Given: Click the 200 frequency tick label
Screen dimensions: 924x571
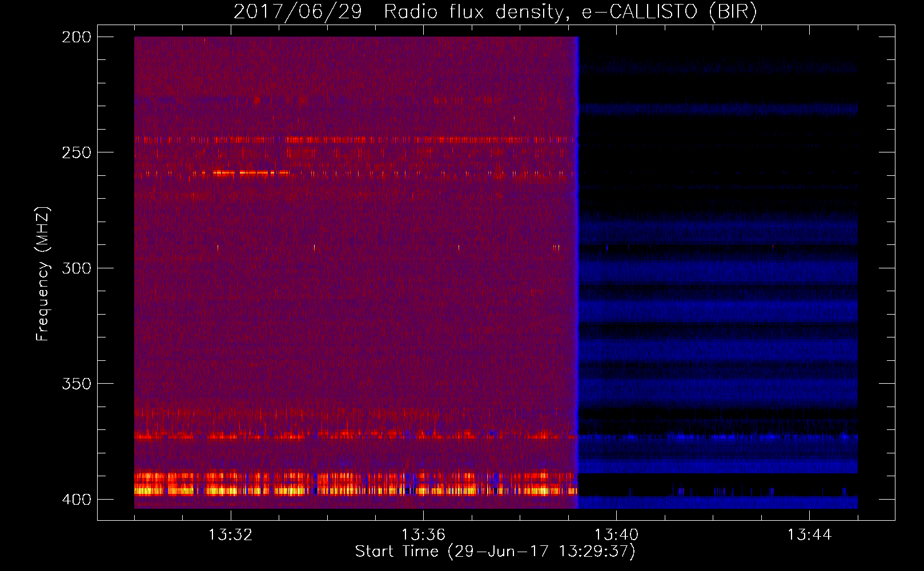Looking at the screenshot, I should click(x=77, y=37).
